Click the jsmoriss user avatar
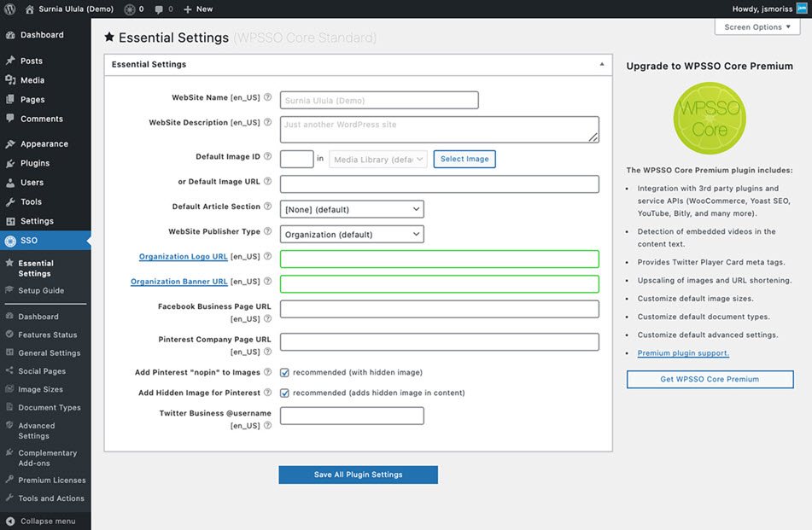The image size is (812, 530). [x=802, y=9]
